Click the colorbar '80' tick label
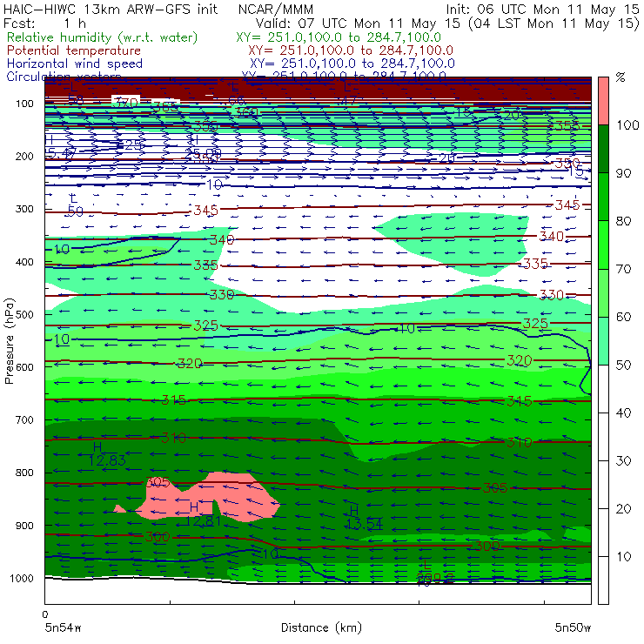Screen dimensions: 644x644 pyautogui.click(x=623, y=221)
